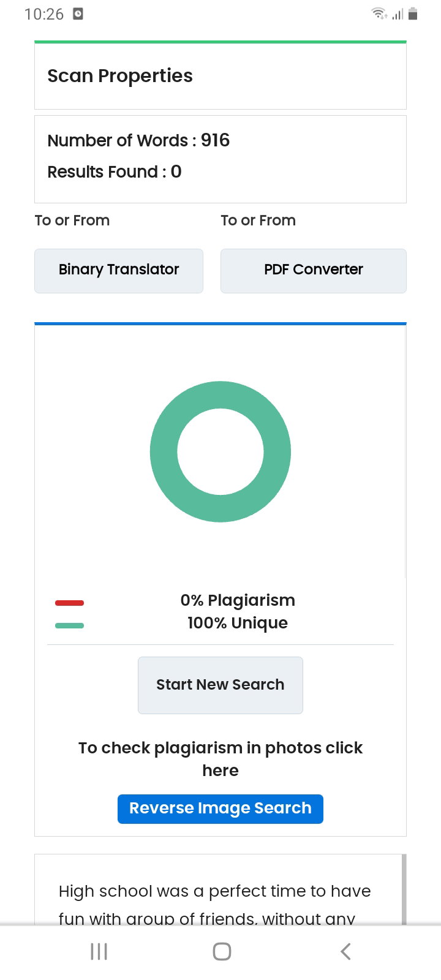Click the green unique legend swatch
The height and width of the screenshot is (980, 441).
(69, 625)
